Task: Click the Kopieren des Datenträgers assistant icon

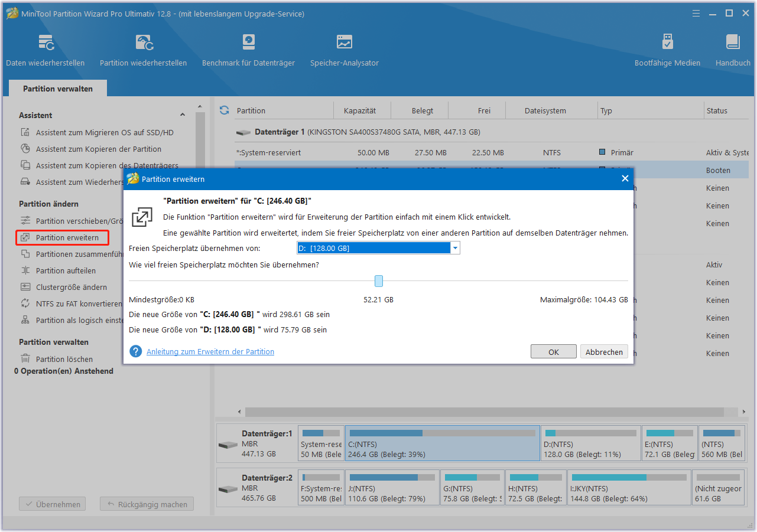Action: (x=25, y=165)
